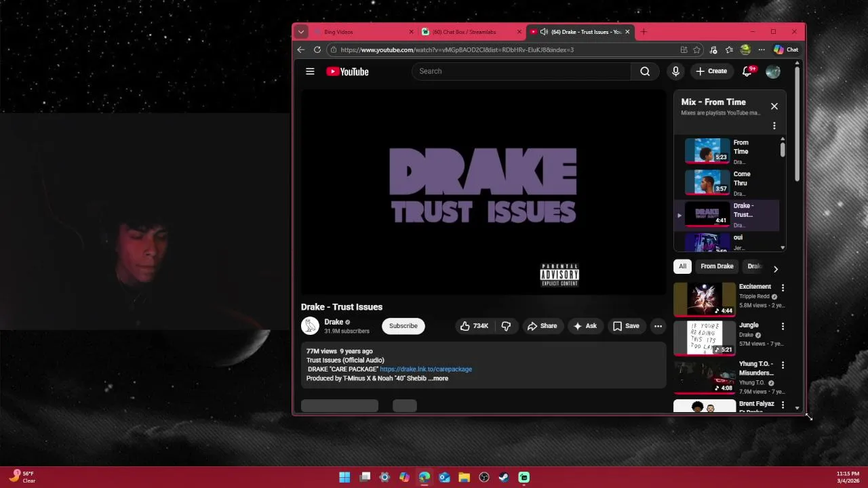The width and height of the screenshot is (868, 488).
Task: Add this page to favorites
Action: 696,49
